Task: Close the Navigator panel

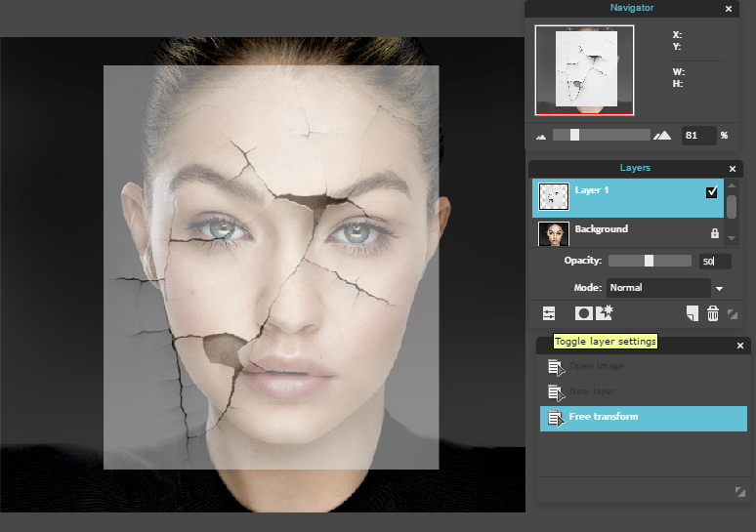Action: [x=729, y=9]
